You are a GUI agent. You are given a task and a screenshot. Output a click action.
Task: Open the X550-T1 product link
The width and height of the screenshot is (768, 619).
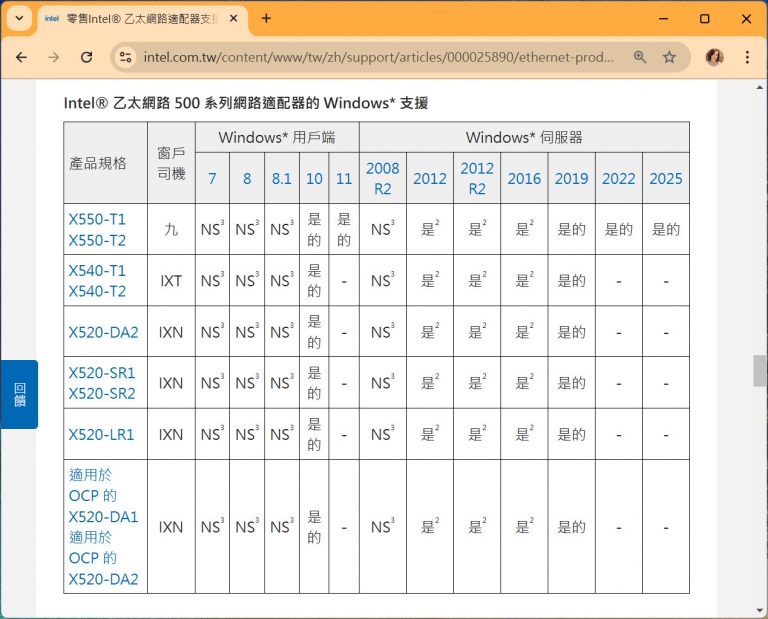click(97, 219)
